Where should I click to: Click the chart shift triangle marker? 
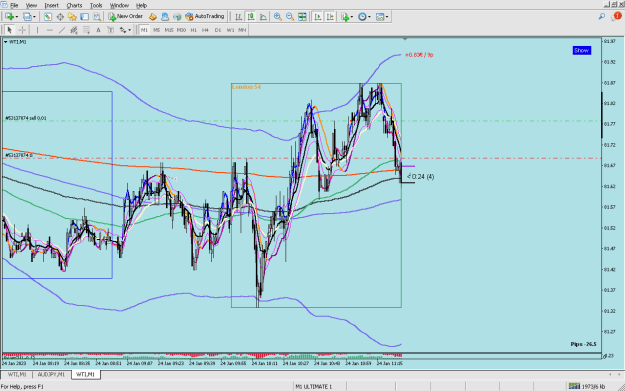405,39
